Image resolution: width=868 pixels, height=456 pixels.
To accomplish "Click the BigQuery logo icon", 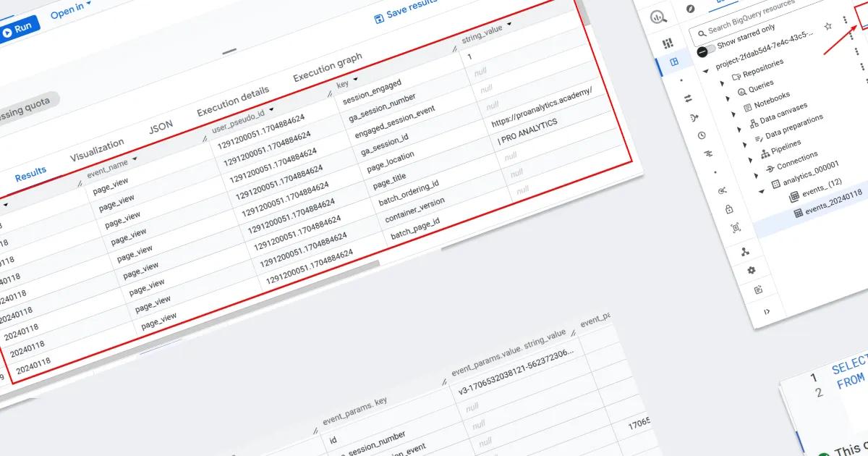I will point(658,17).
